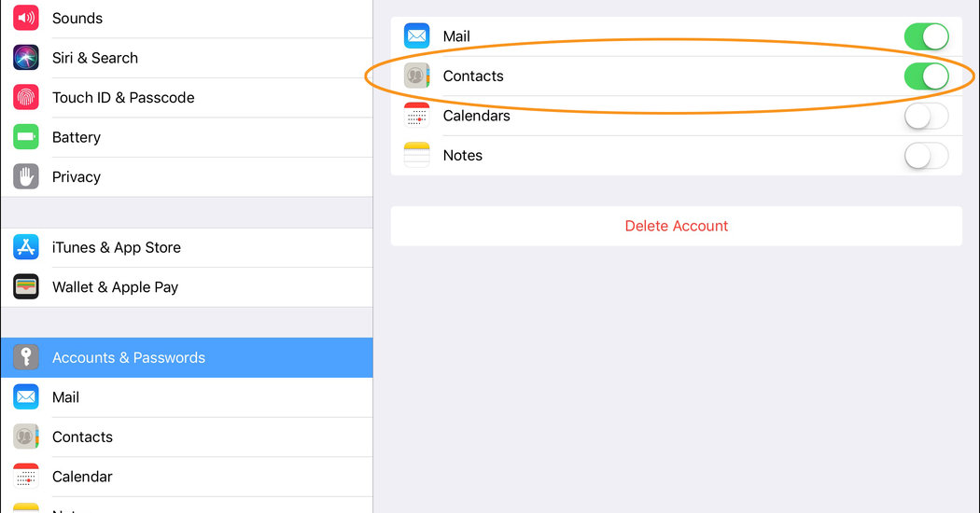Select the Privacy settings row
The height and width of the screenshot is (513, 980).
point(187,177)
